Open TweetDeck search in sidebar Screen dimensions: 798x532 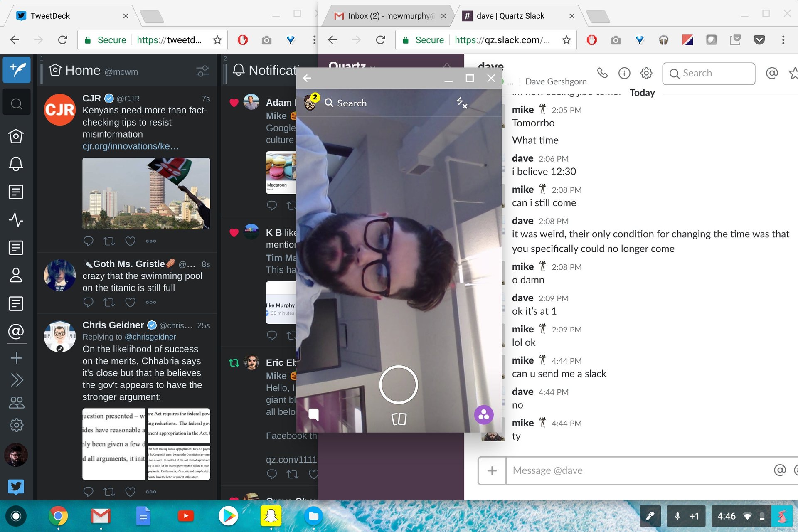(17, 103)
